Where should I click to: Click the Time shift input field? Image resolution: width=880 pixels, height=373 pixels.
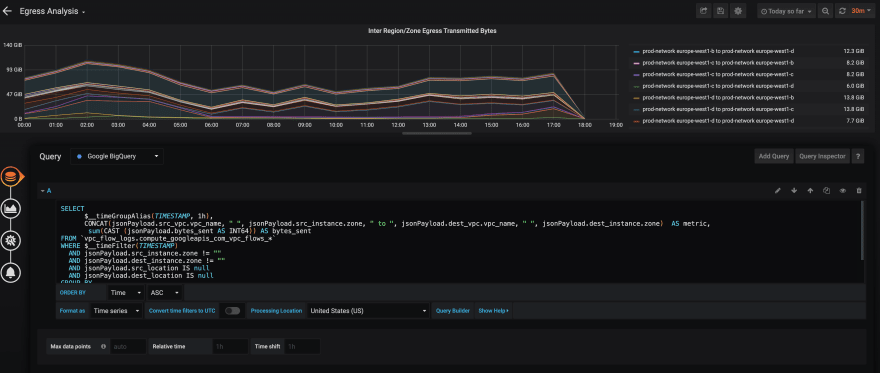[x=302, y=347]
